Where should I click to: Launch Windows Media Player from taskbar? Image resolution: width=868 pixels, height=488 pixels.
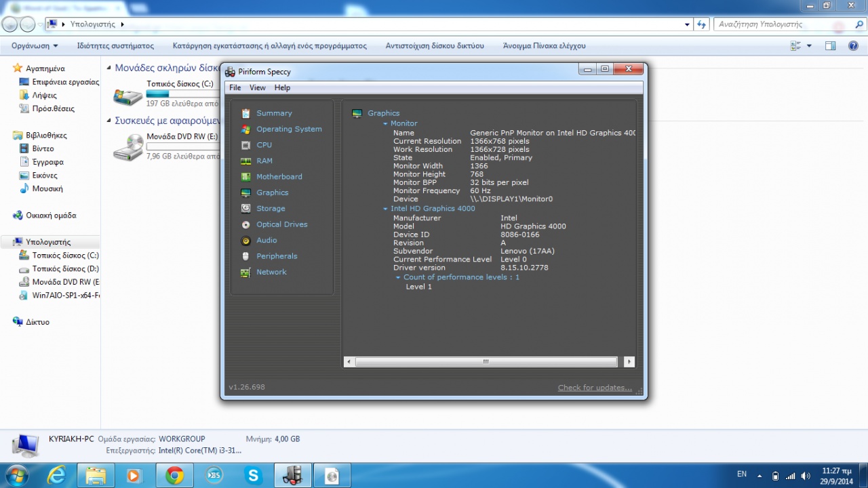point(134,476)
